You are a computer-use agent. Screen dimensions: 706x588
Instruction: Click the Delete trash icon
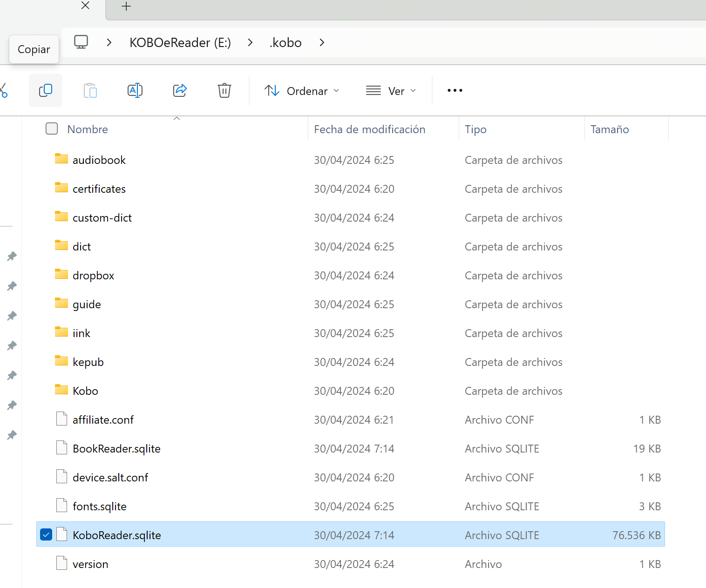click(x=224, y=90)
